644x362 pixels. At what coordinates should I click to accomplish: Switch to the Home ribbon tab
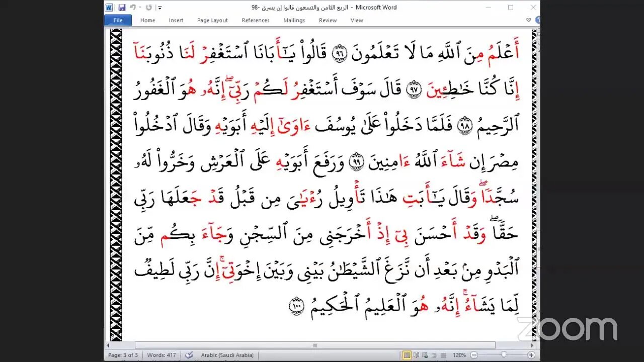click(147, 20)
